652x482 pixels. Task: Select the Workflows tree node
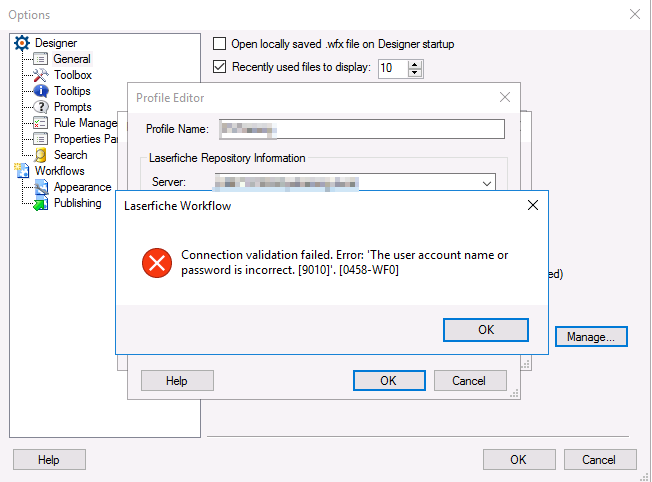click(x=59, y=171)
